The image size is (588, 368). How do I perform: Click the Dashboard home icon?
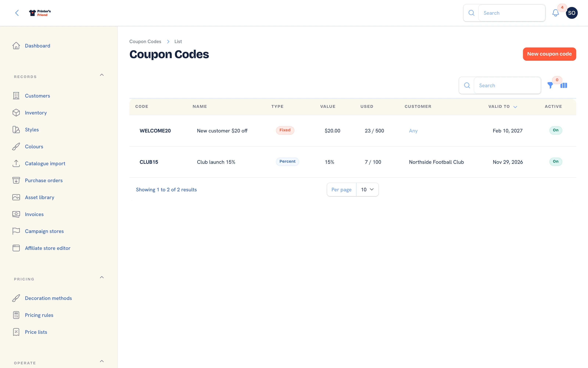tap(16, 46)
